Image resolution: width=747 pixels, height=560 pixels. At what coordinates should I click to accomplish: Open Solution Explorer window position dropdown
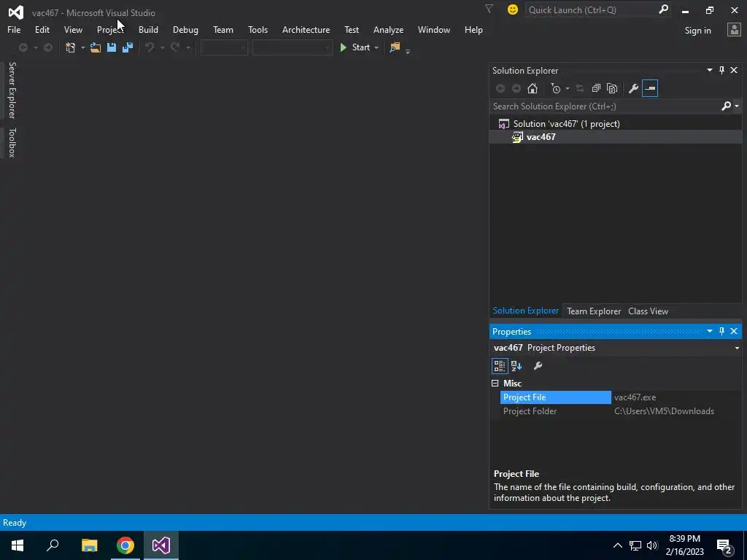point(709,71)
